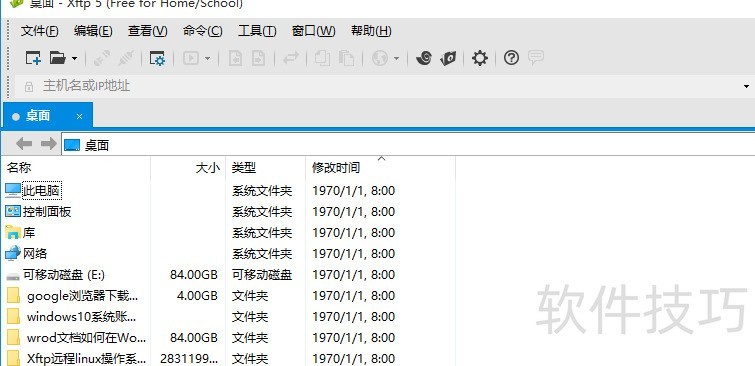Viewport: 755px width, 366px height.
Task: Click the 系统文件夹 type for 此电脑
Action: pyautogui.click(x=262, y=191)
